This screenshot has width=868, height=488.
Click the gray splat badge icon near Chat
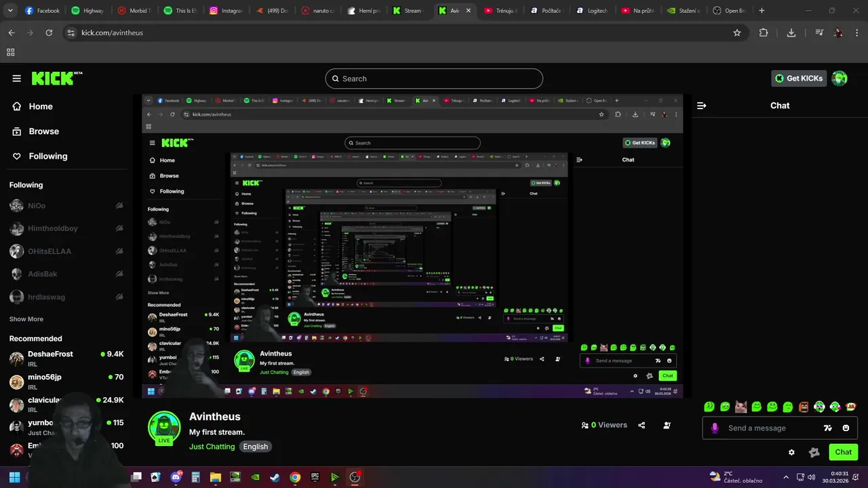pos(814,452)
